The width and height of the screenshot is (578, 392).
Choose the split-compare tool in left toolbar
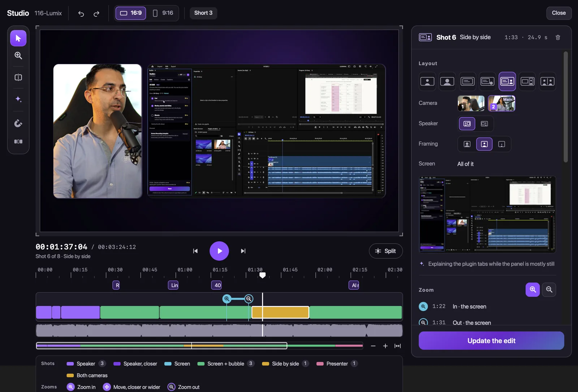18,77
